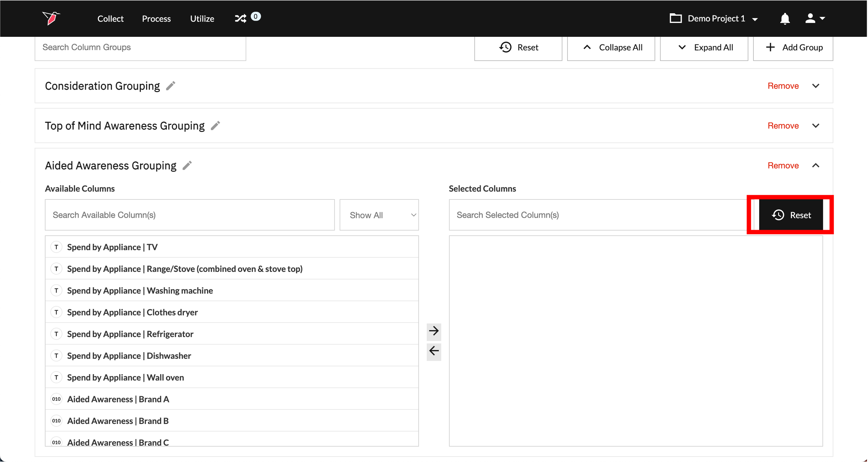Select Aided Awareness | Brand A column
Screen dimensions: 868x462
[118, 399]
